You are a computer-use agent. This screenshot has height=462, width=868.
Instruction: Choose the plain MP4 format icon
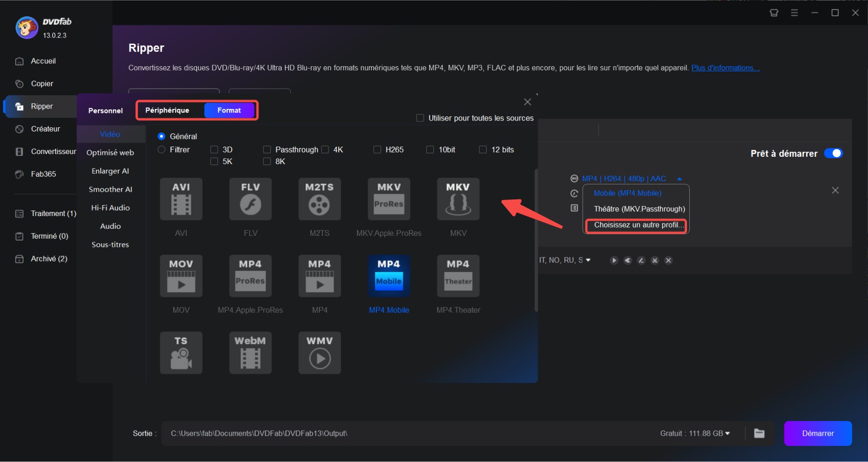tap(320, 276)
